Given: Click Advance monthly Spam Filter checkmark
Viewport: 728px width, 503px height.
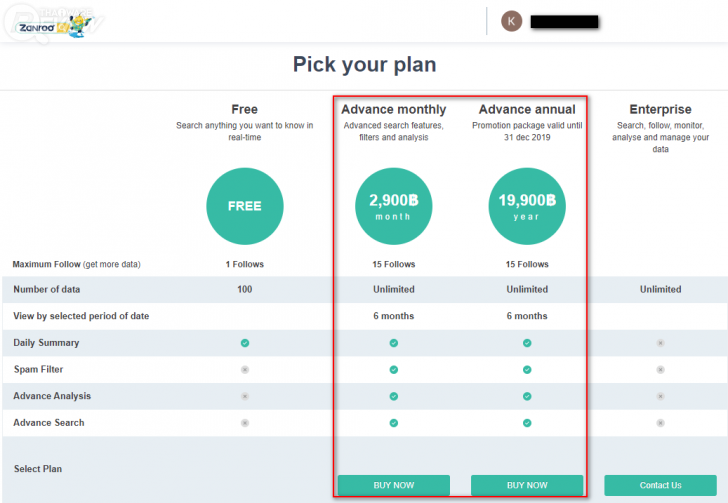Looking at the screenshot, I should tap(394, 370).
